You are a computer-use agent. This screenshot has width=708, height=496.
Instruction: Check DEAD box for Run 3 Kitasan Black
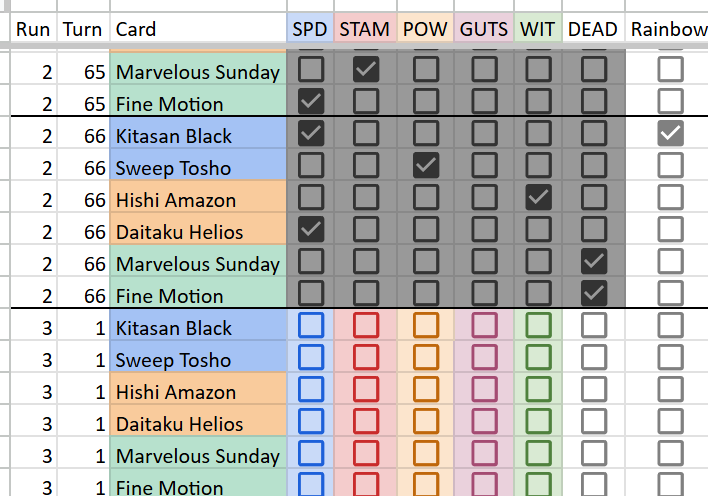coord(593,325)
